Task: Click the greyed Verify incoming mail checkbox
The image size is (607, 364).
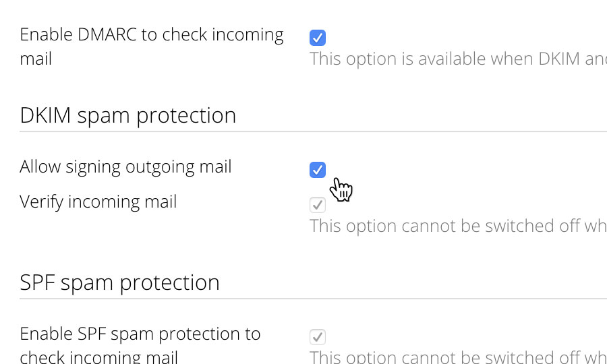Action: [318, 205]
